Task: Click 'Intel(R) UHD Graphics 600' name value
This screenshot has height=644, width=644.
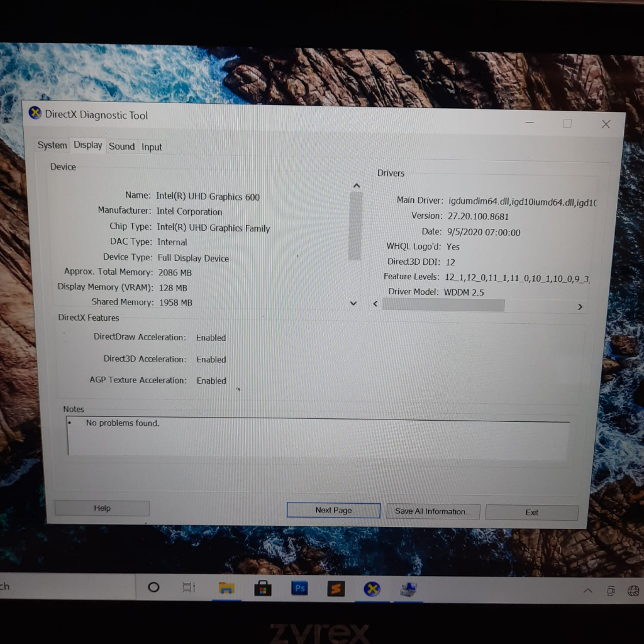Action: [x=208, y=197]
